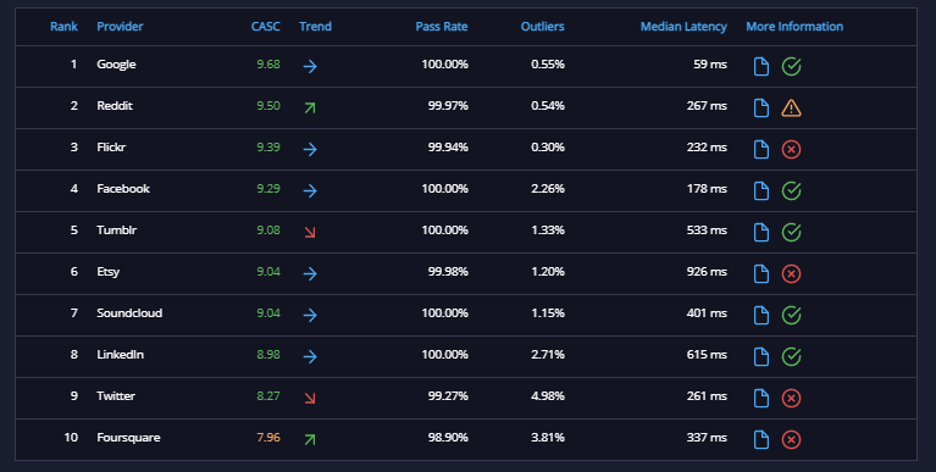936x472 pixels.
Task: Open Facebook's document report icon
Action: point(761,191)
